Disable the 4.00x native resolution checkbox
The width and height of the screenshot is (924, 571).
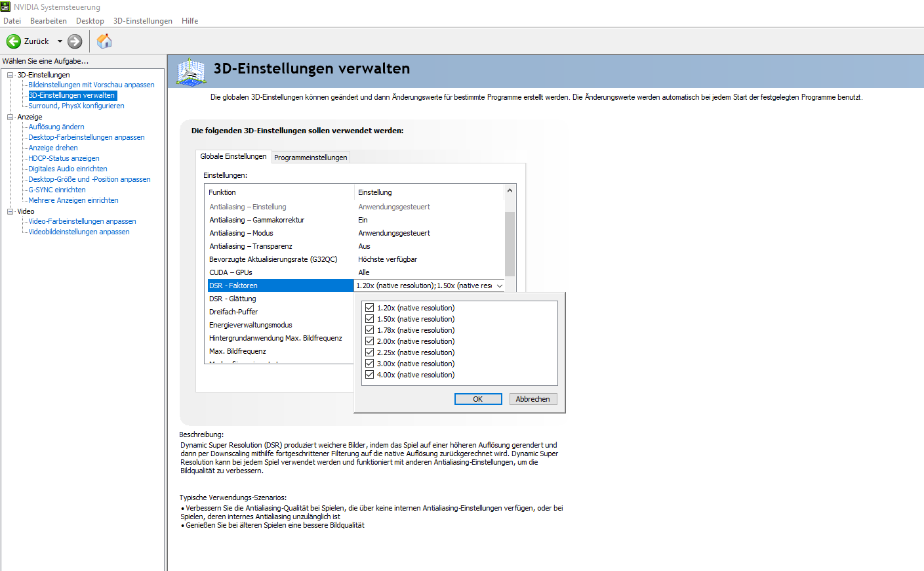370,375
